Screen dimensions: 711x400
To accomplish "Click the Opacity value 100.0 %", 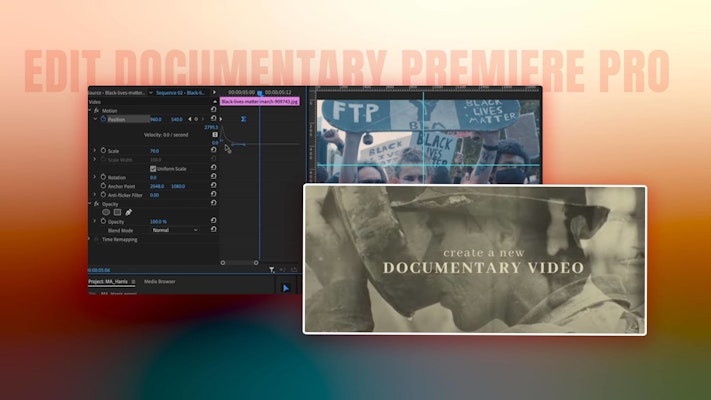I will click(x=158, y=222).
